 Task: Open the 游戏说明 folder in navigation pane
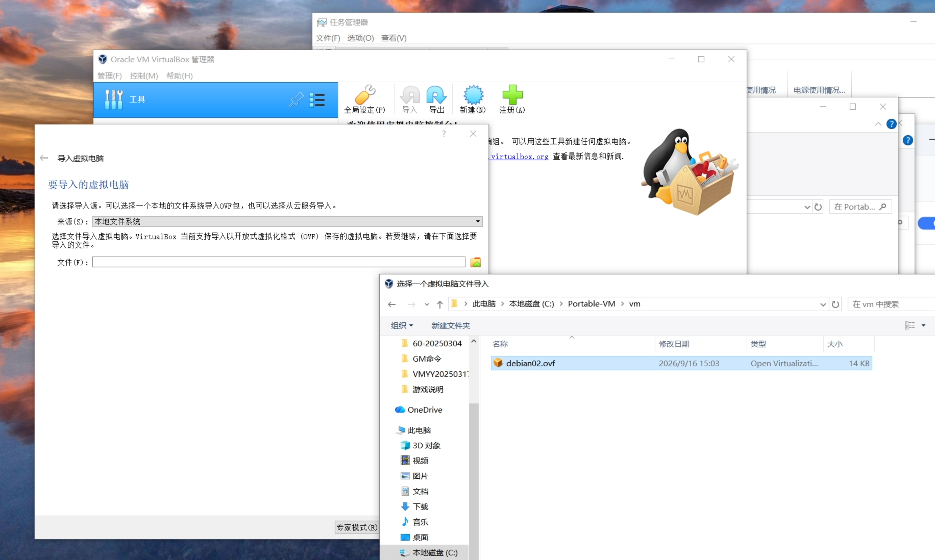click(422, 389)
